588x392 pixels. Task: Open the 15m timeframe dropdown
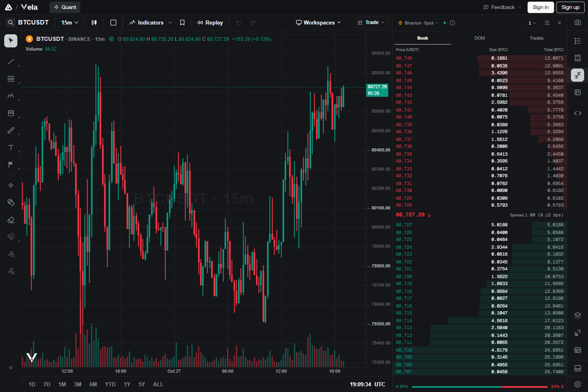pyautogui.click(x=70, y=22)
